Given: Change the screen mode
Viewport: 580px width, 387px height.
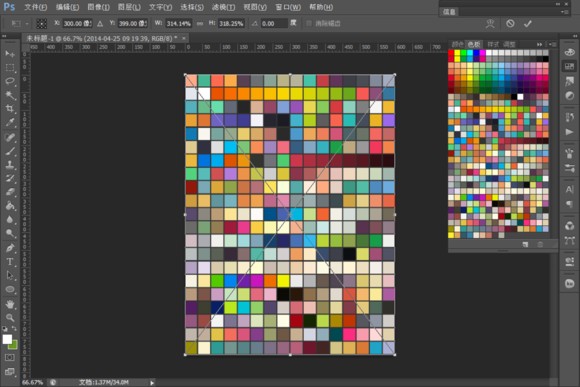Looking at the screenshot, I should point(10,372).
